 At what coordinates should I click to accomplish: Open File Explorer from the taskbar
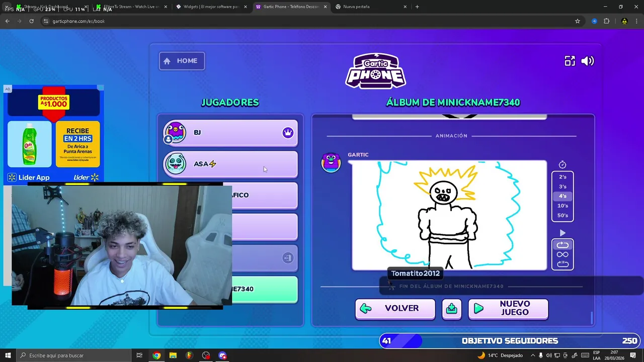[x=173, y=355]
